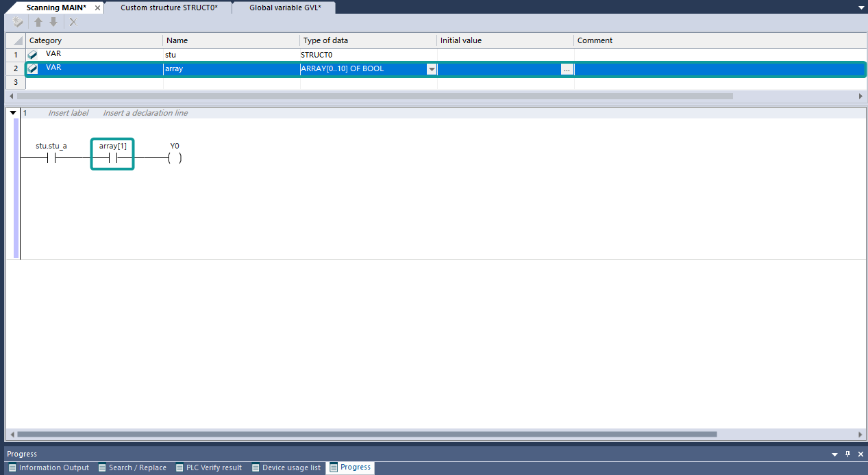Screen dimensions: 868x475
Task: Click the add new variable toolbar icon
Action: (17, 22)
